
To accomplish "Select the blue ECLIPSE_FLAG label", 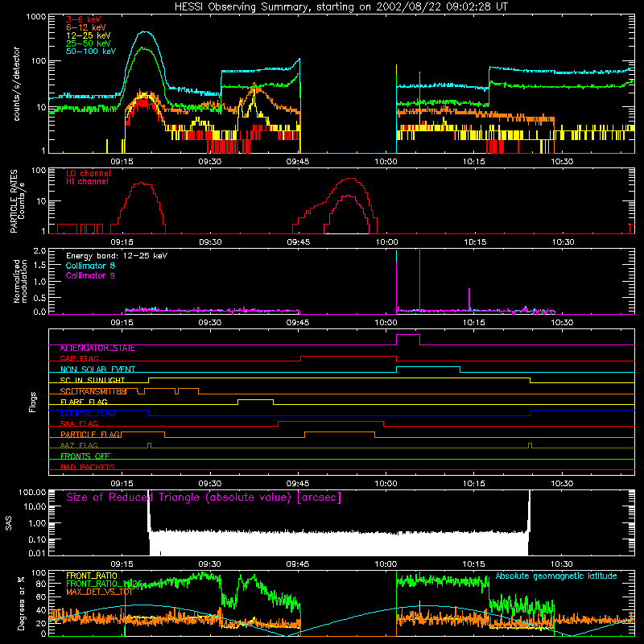I will (x=88, y=413).
